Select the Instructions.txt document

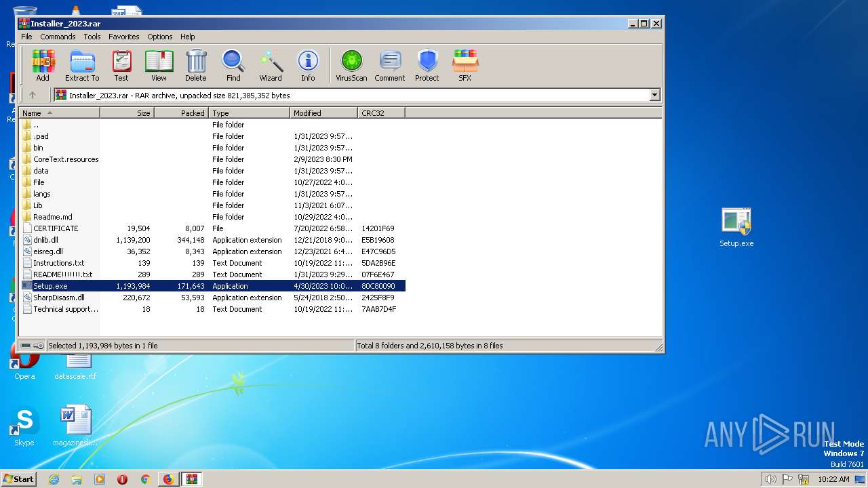[x=59, y=263]
